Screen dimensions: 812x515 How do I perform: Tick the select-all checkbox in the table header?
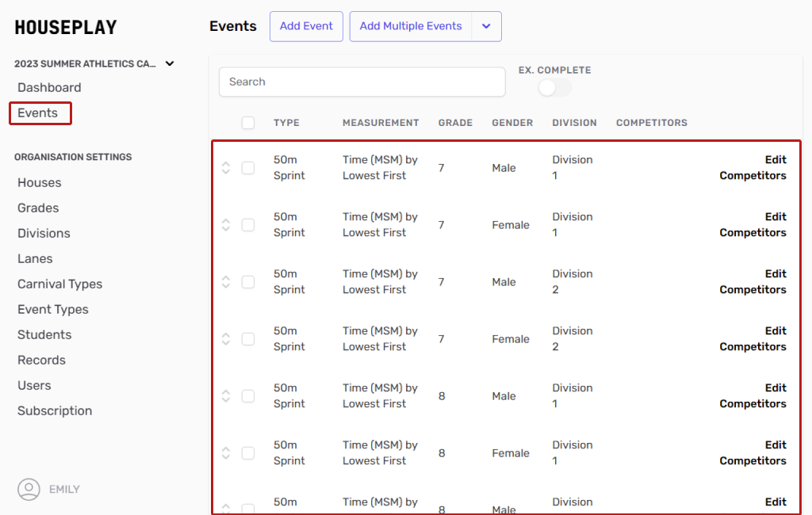(x=248, y=123)
